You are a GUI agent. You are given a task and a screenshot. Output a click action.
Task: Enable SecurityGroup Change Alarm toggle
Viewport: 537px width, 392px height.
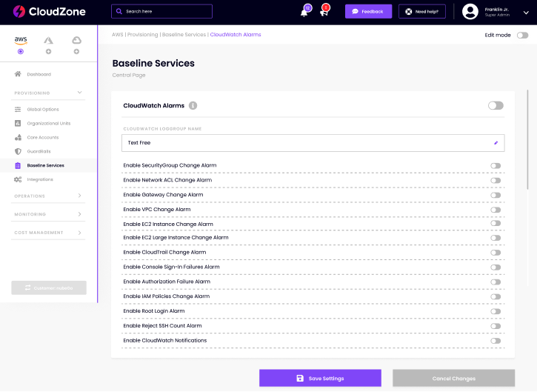tap(496, 166)
